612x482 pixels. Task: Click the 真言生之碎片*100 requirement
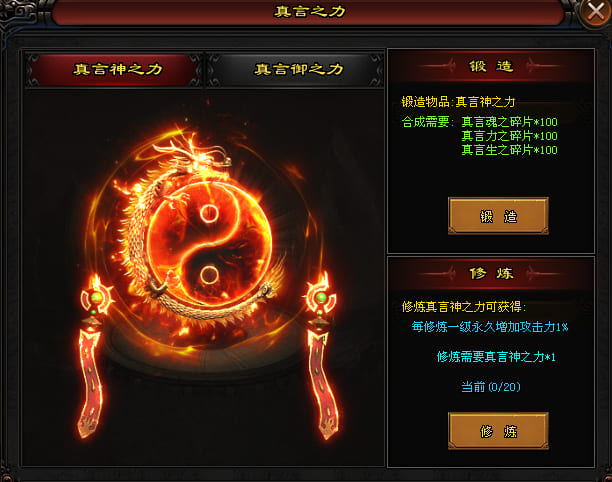coord(509,150)
